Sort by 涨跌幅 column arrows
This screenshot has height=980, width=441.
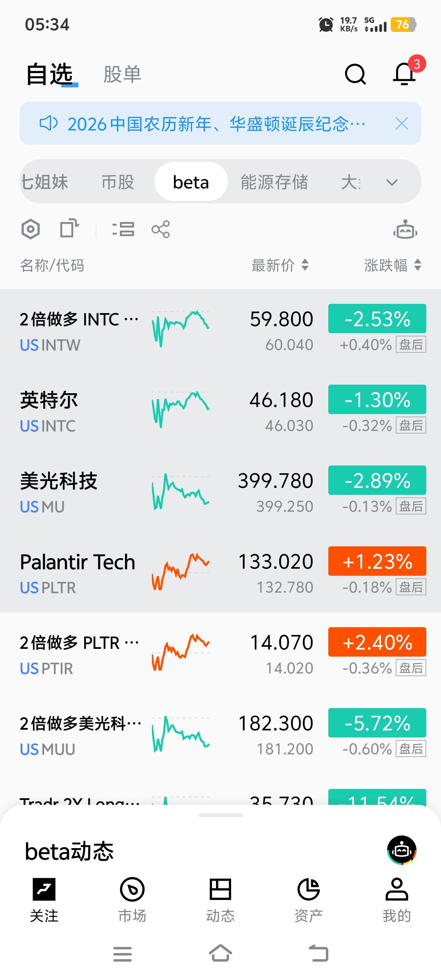417,265
